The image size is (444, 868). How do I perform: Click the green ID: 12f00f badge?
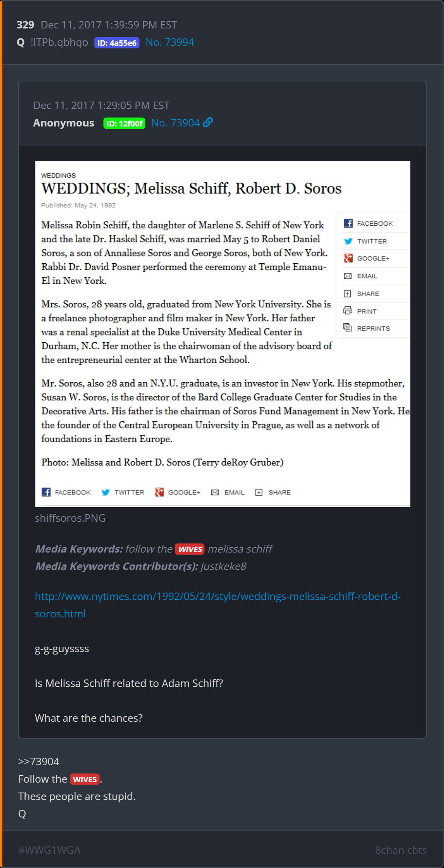click(x=124, y=123)
